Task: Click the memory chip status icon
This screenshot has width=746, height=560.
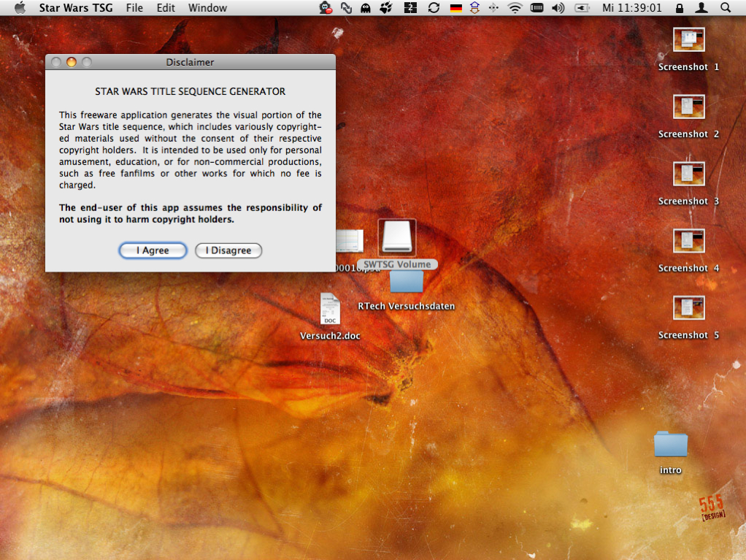Action: (537, 7)
